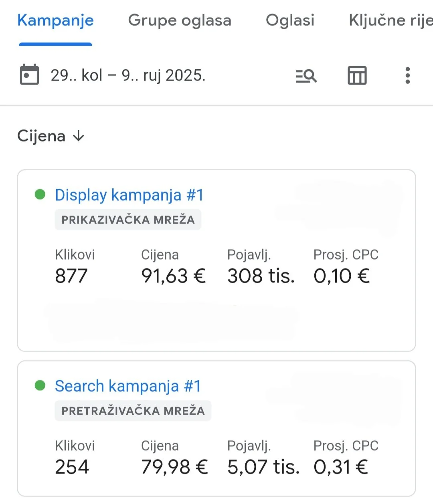
Task: Click green status dot of Display kampanja
Action: (40, 195)
